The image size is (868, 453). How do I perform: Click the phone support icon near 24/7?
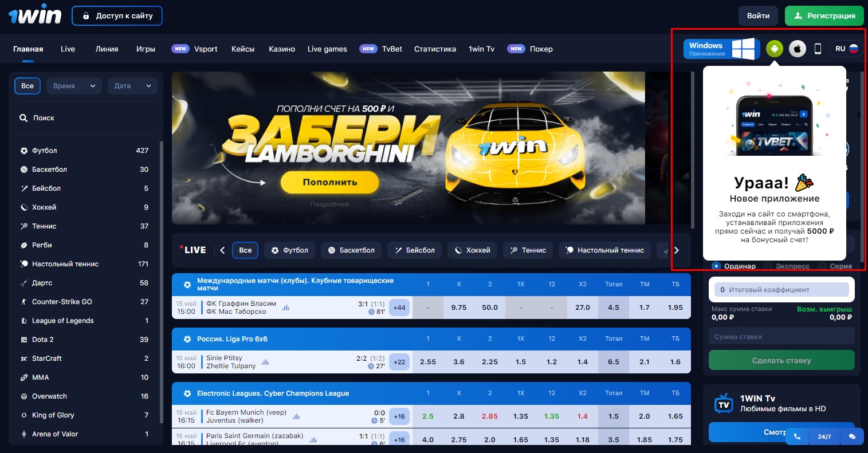click(x=796, y=436)
